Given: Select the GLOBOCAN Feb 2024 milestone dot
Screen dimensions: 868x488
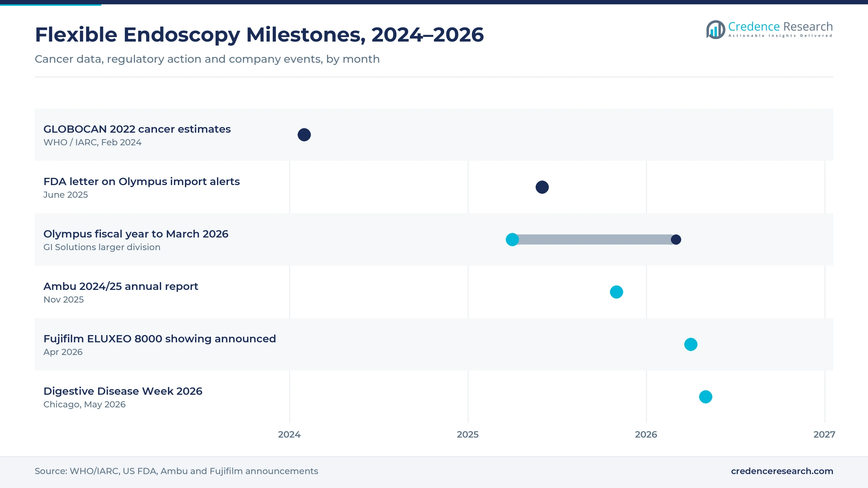Looking at the screenshot, I should 304,135.
